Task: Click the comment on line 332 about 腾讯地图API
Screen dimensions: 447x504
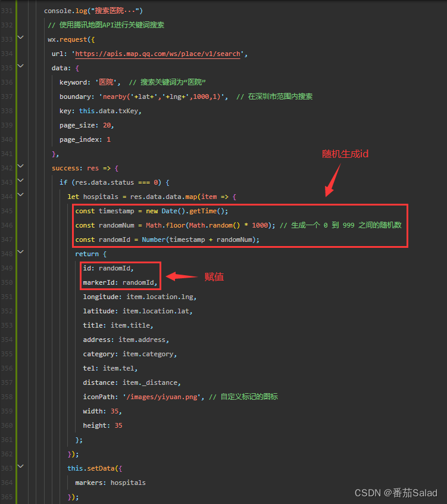Action: [x=106, y=25]
